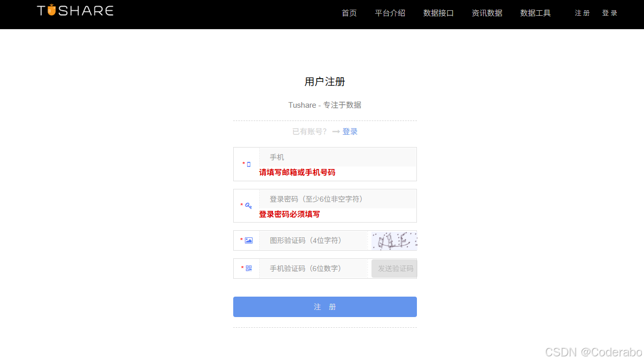Click the red asterisk marking the mobile field required
This screenshot has width=644, height=363.
[x=242, y=164]
